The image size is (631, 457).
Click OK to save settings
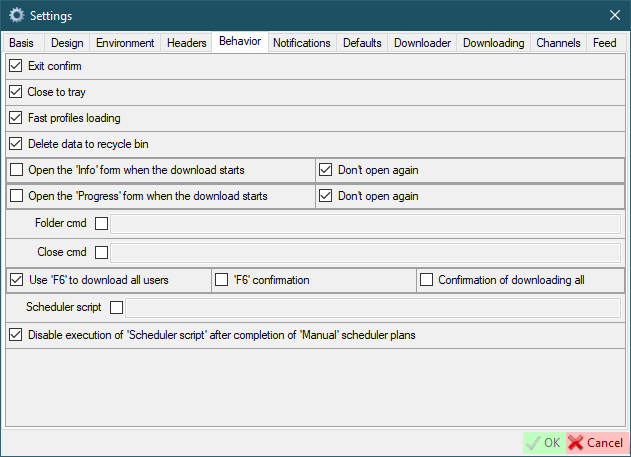pyautogui.click(x=544, y=442)
